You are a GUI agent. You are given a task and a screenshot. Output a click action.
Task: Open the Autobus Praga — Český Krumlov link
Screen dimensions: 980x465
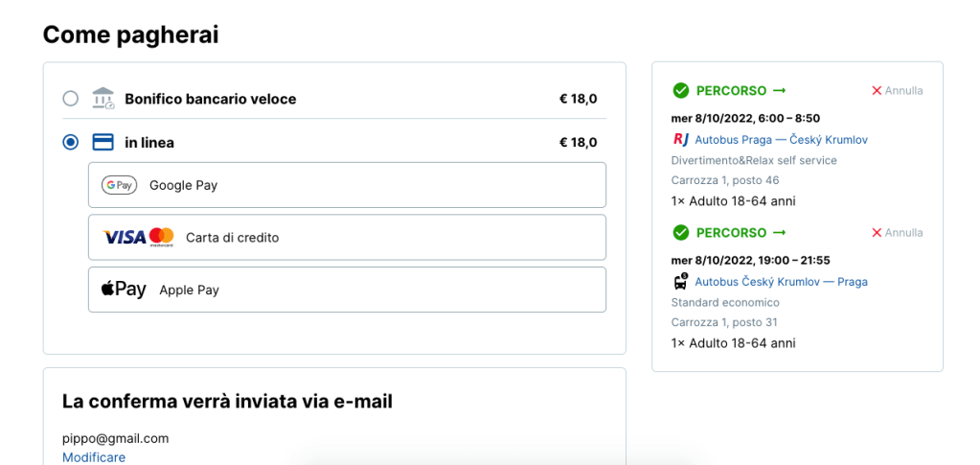pyautogui.click(x=781, y=140)
